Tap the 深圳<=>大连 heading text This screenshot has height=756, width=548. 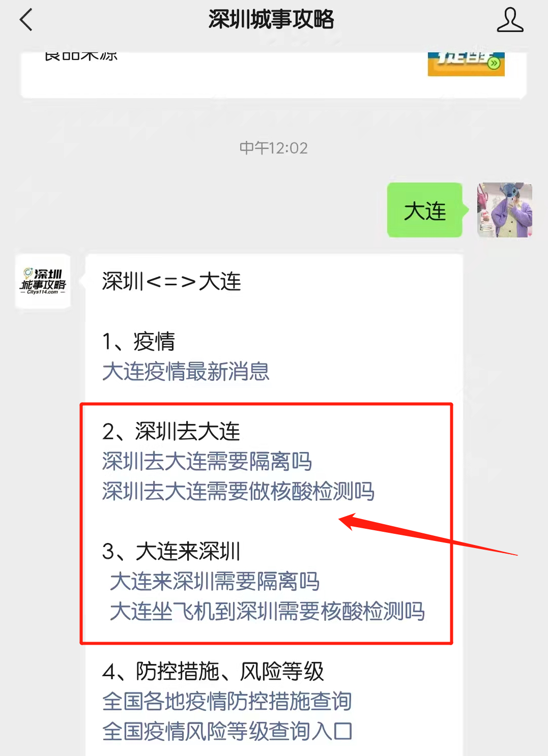[171, 282]
